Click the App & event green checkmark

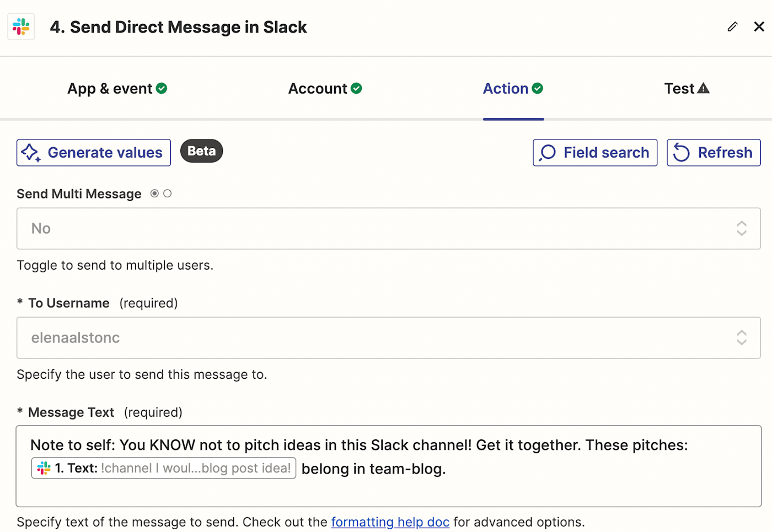point(162,88)
